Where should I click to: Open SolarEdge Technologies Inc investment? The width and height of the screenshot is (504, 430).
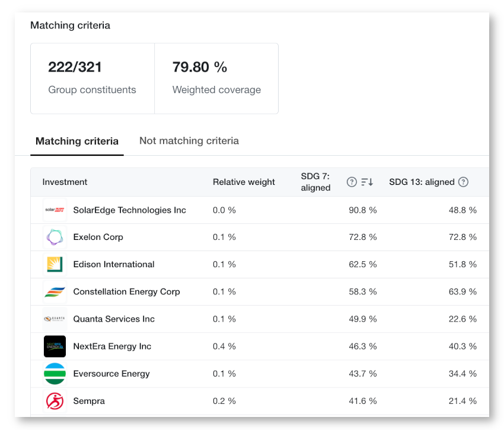tap(129, 210)
